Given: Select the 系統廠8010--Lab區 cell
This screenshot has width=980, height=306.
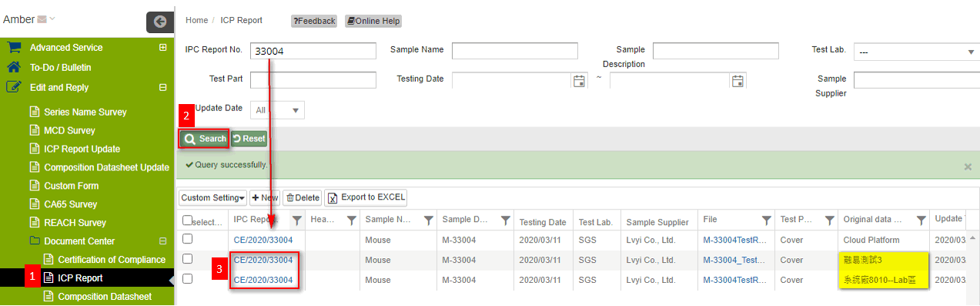Looking at the screenshot, I should pos(884,280).
